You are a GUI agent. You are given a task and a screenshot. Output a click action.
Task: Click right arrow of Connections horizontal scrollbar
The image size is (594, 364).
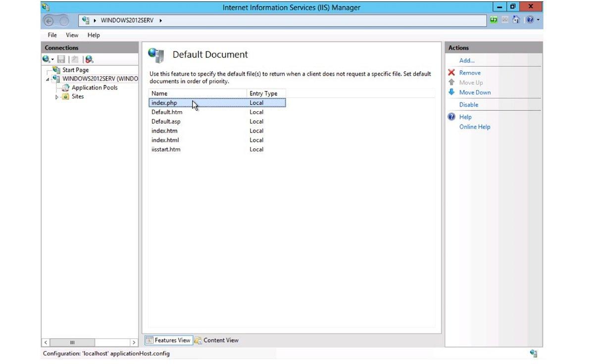click(133, 342)
